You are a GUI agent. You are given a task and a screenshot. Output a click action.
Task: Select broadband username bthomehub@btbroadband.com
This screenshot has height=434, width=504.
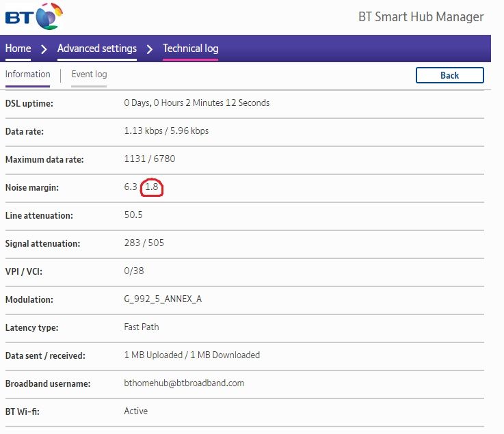pyautogui.click(x=184, y=383)
